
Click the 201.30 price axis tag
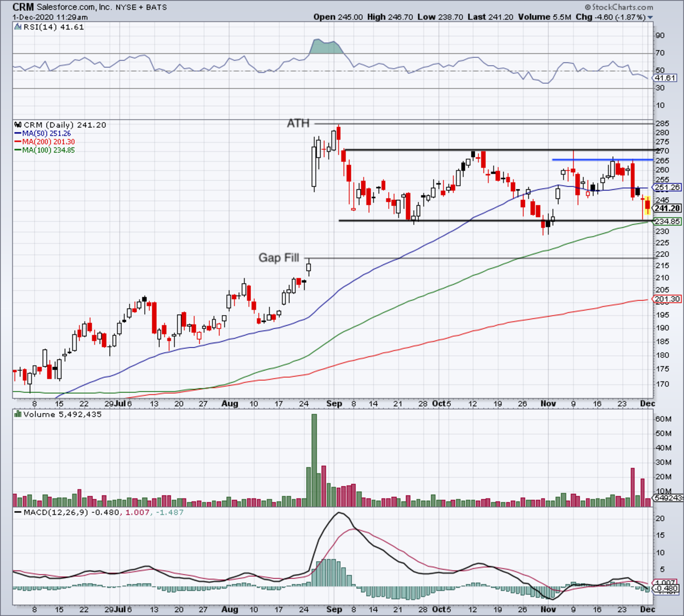pyautogui.click(x=667, y=299)
